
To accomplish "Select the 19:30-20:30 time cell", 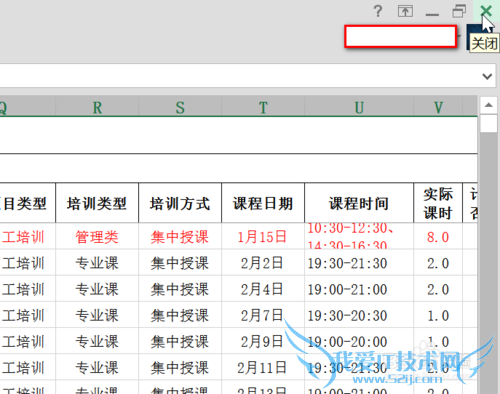I will click(359, 315).
